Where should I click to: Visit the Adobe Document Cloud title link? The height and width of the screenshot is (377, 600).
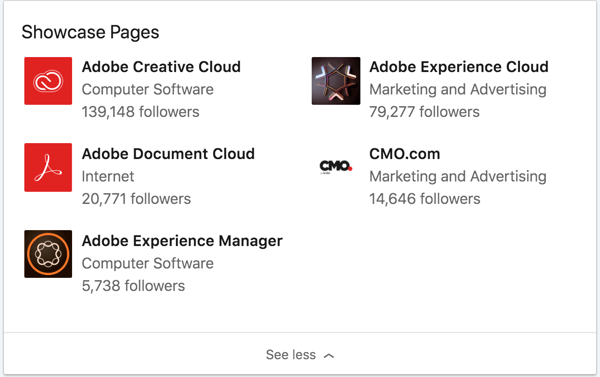coord(168,154)
